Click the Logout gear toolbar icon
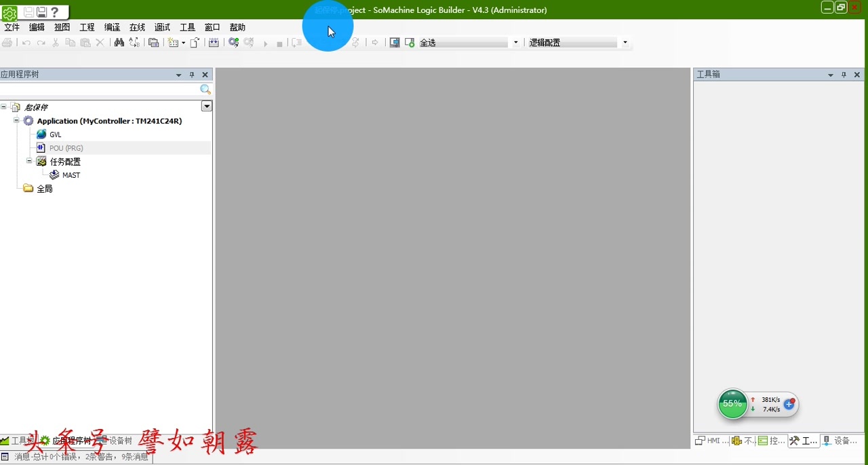Viewport: 868px width, 465px height. 249,42
